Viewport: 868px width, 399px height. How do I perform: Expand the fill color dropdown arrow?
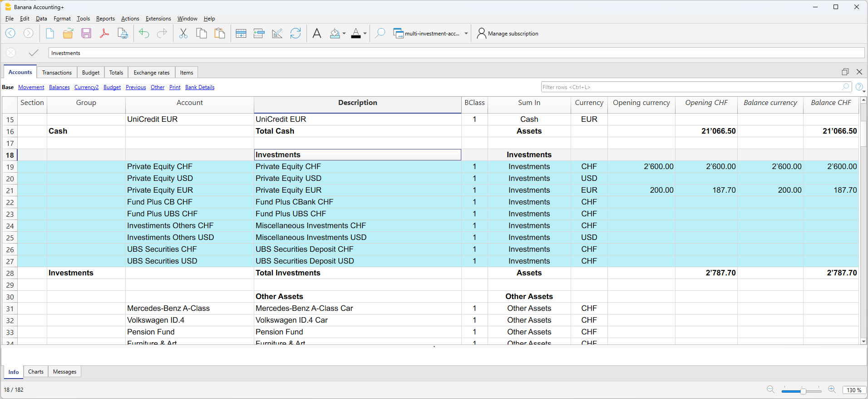coord(344,34)
